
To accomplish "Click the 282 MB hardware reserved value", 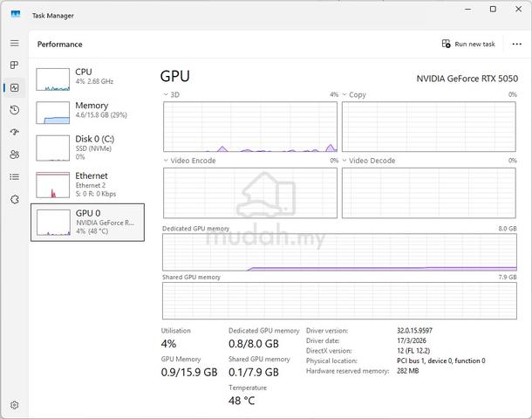I will pyautogui.click(x=408, y=371).
